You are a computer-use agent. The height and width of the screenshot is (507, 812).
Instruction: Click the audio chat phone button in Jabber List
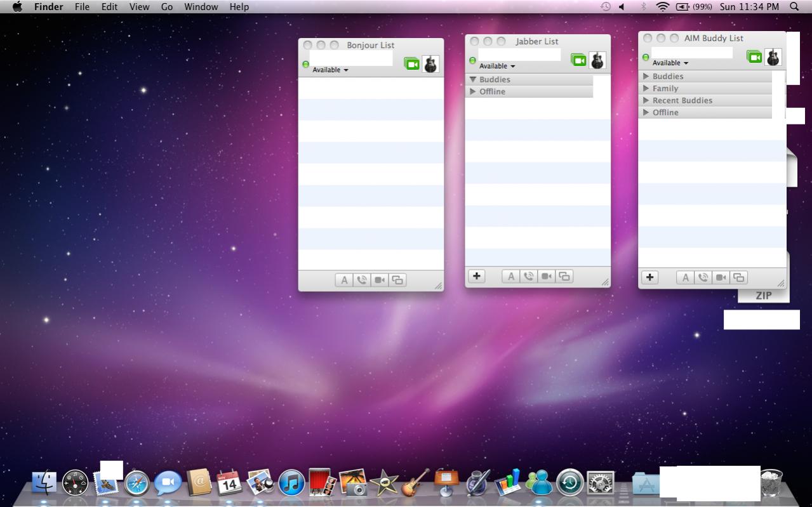pos(528,276)
